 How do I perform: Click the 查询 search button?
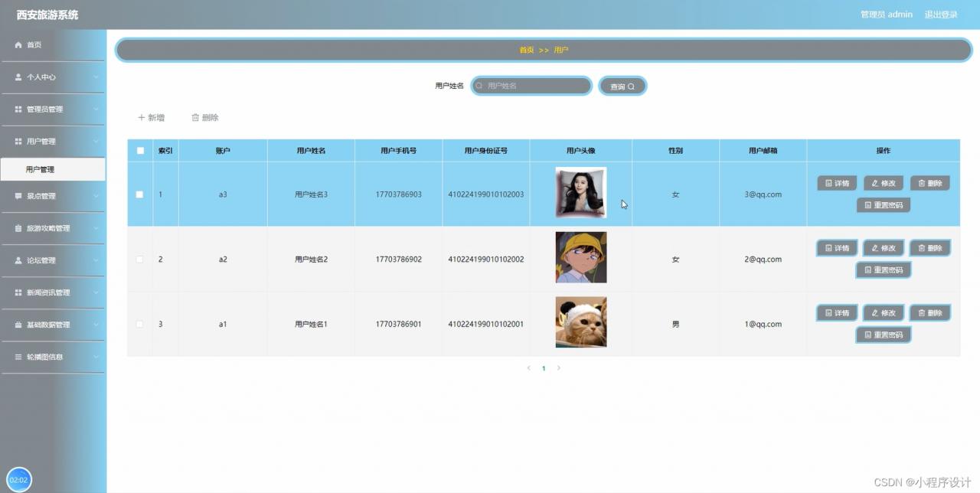pos(622,87)
